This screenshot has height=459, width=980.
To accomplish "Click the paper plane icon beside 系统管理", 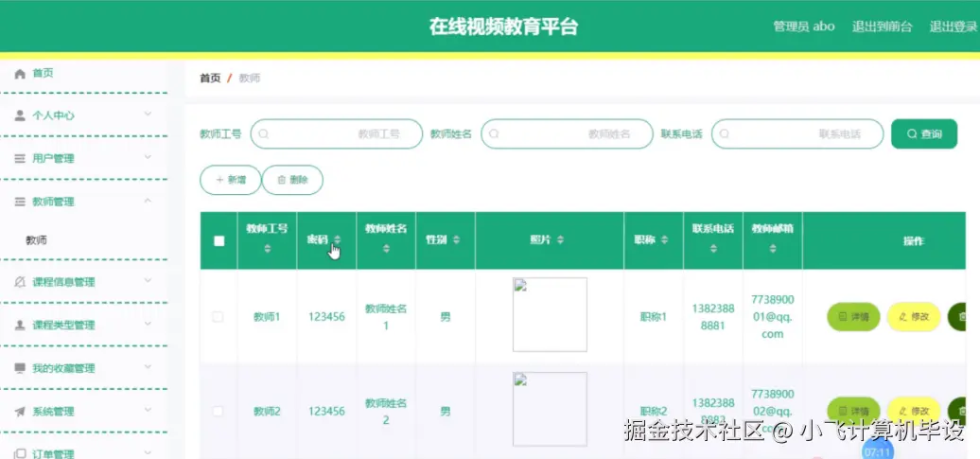I will 20,411.
